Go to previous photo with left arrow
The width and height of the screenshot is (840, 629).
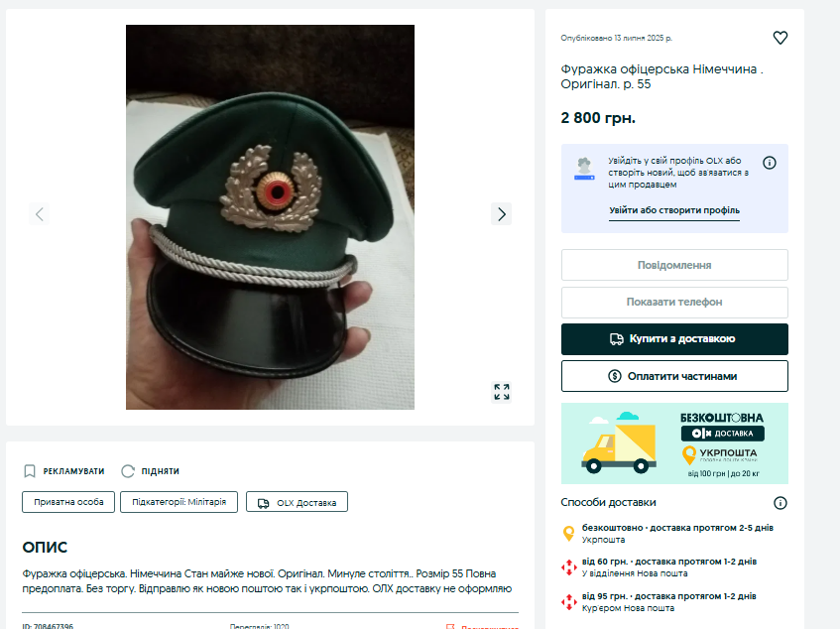(x=39, y=214)
